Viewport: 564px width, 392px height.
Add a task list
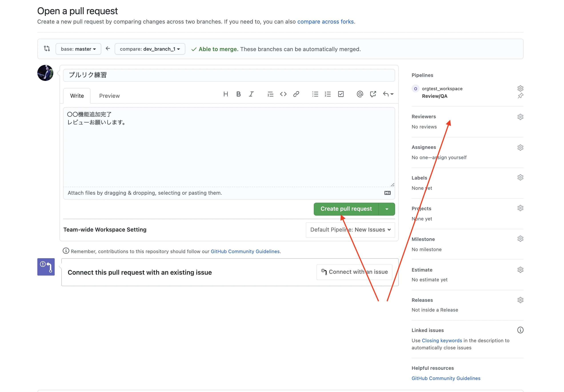click(x=341, y=94)
